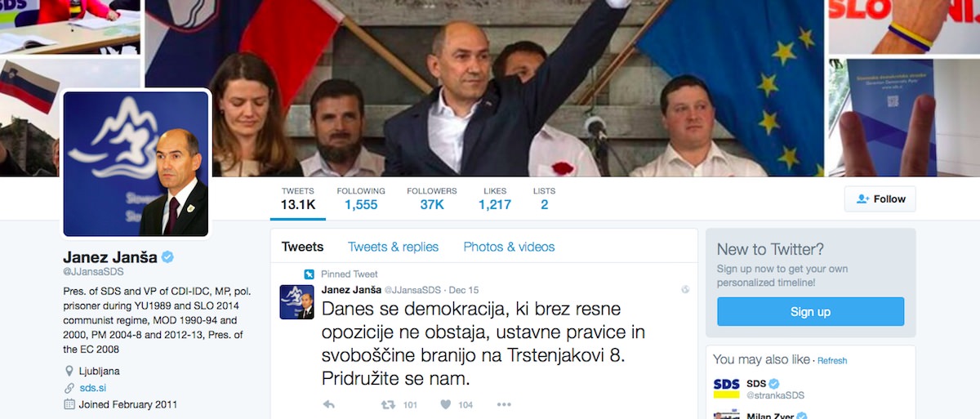The height and width of the screenshot is (419, 980).
Task: Open the sds.si website link
Action: 93,387
